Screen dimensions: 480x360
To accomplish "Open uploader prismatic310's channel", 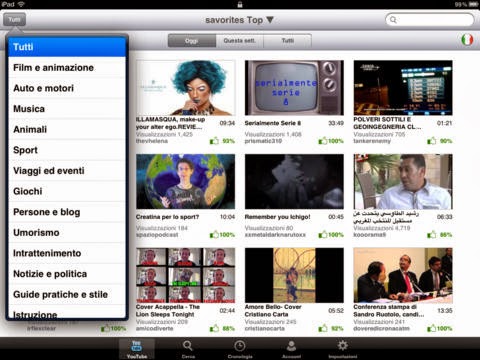I will coord(263,141).
